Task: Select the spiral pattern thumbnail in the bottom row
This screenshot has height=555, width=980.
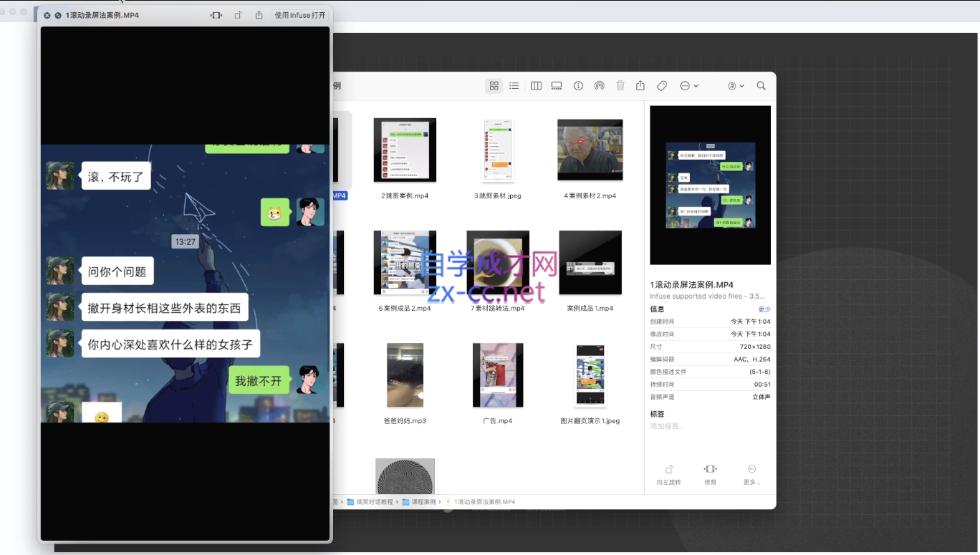Action: coord(405,476)
